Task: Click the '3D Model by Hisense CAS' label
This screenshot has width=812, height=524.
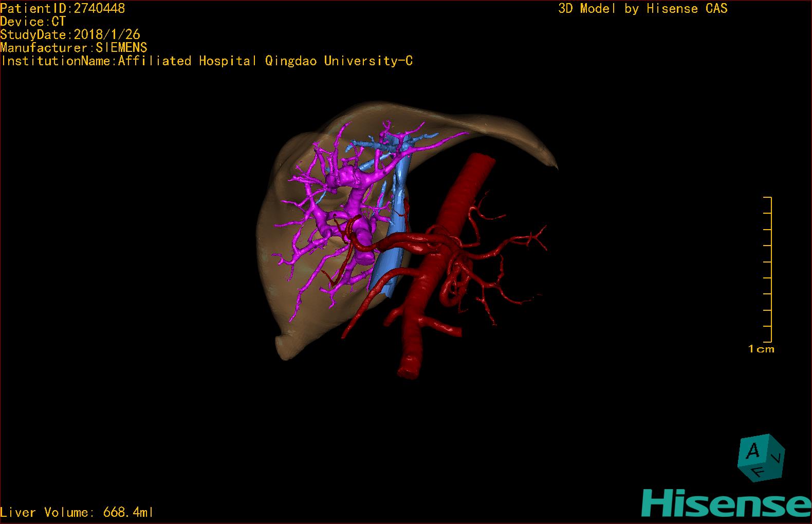Action: click(x=643, y=8)
